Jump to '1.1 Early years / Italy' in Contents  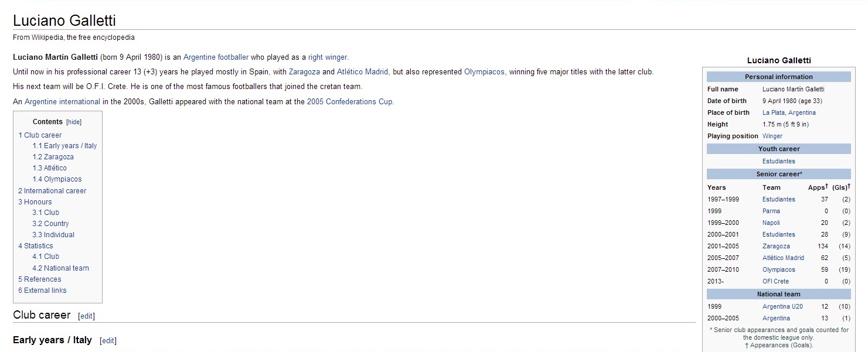(x=64, y=146)
